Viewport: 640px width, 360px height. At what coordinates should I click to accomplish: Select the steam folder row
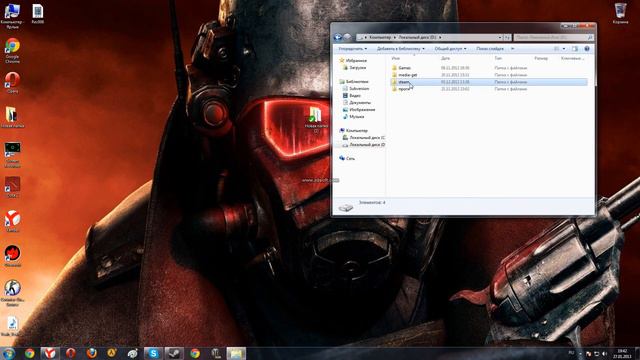489,82
